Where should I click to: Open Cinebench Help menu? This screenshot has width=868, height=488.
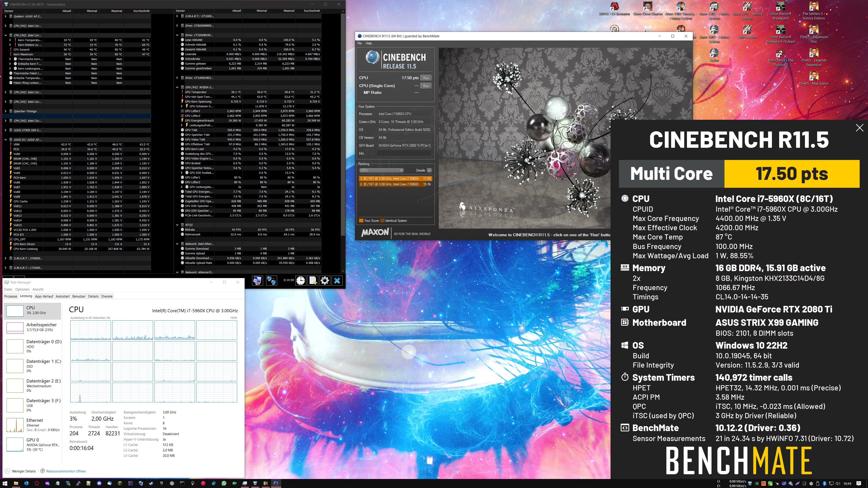(369, 43)
